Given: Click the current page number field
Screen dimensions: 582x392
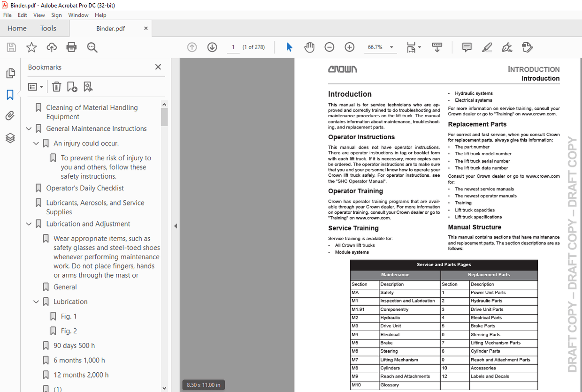Looking at the screenshot, I should pos(233,47).
